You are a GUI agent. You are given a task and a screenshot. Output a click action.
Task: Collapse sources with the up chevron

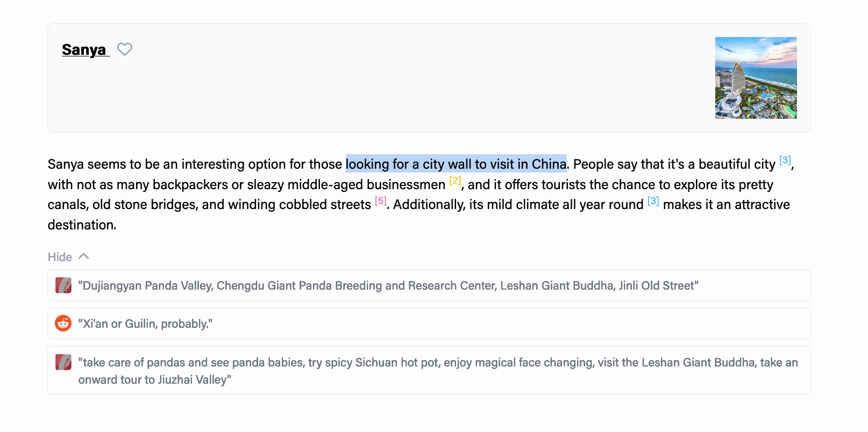click(84, 256)
